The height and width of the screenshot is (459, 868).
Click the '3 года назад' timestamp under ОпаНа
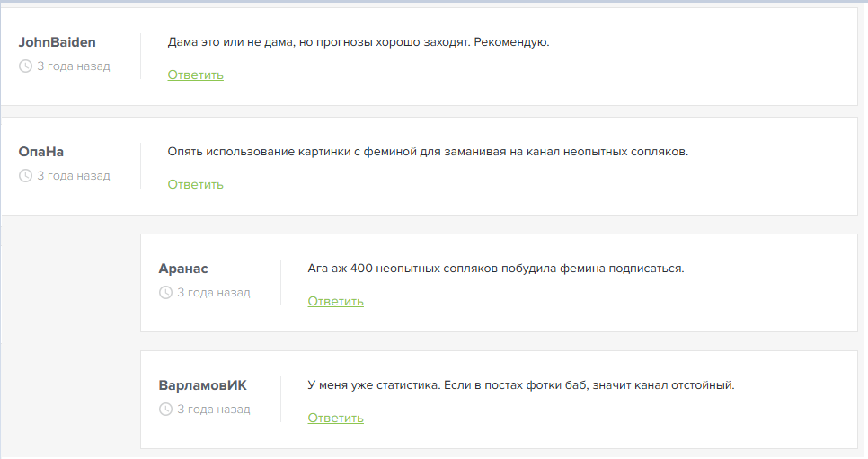pyautogui.click(x=74, y=176)
